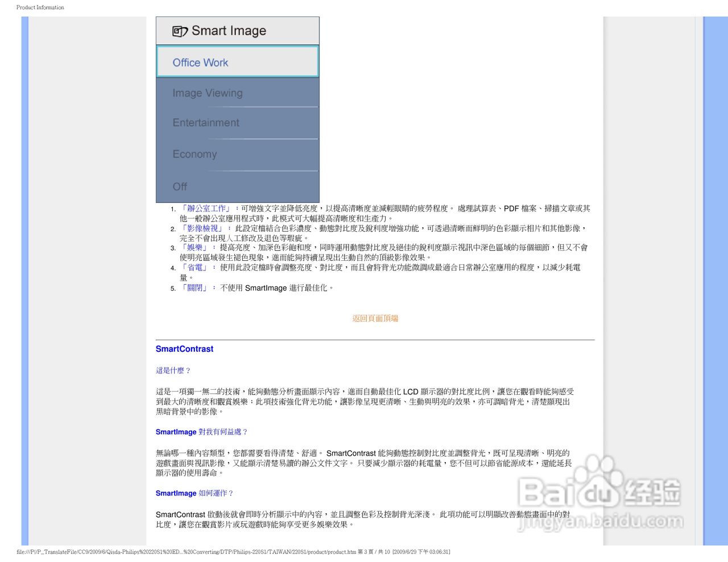Select Entertainment mode in the menu
The height and width of the screenshot is (562, 728).
pos(205,122)
